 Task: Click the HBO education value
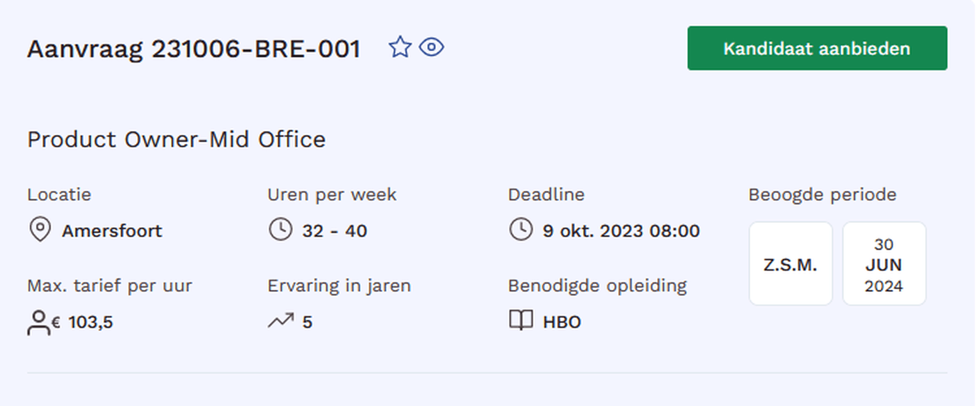[x=562, y=322]
